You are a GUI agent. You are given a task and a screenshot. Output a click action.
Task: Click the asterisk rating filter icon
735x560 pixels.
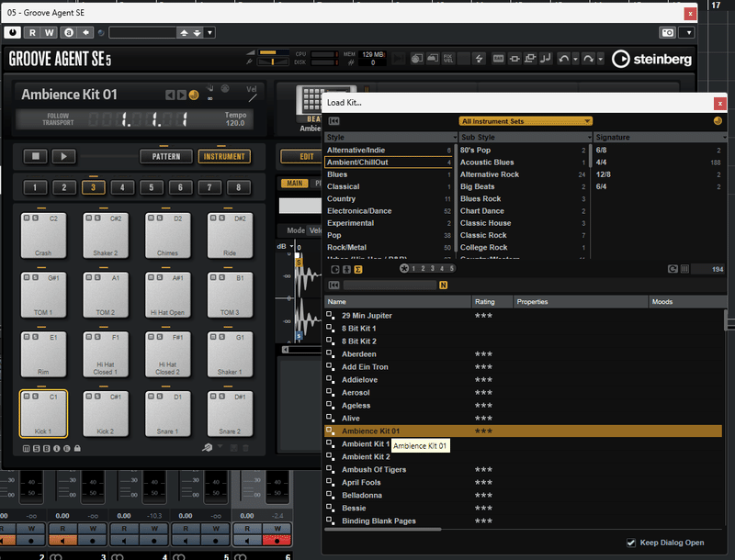pyautogui.click(x=404, y=268)
